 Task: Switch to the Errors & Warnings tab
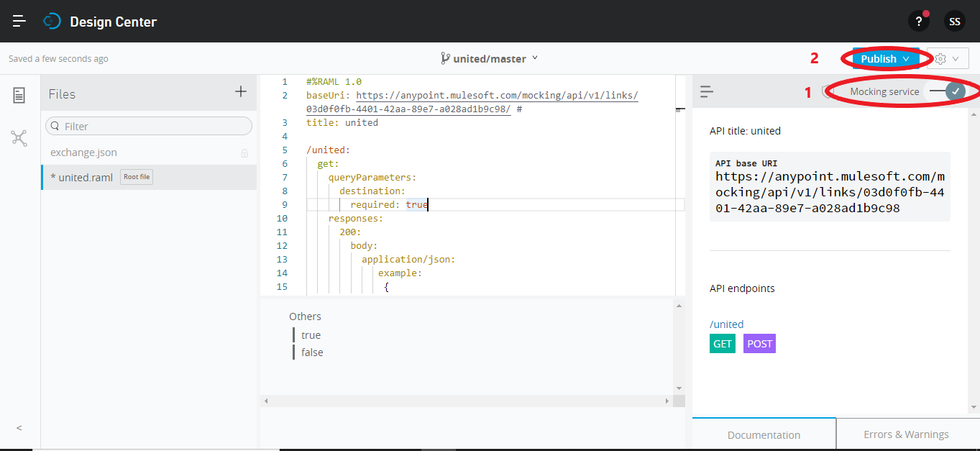tap(906, 434)
